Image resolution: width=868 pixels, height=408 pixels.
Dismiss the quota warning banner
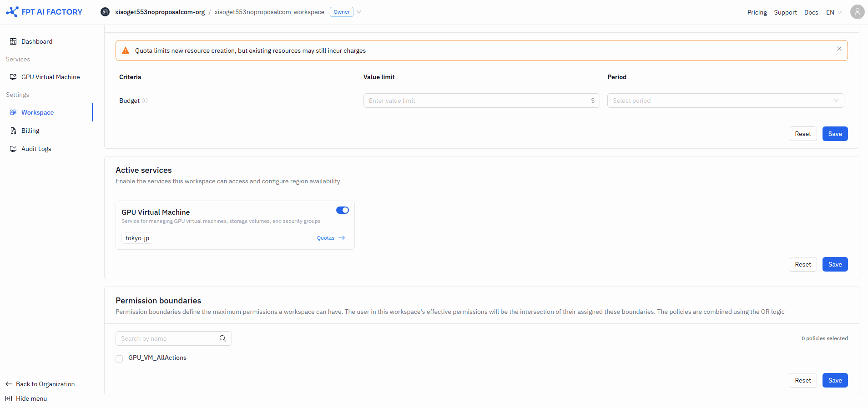839,49
